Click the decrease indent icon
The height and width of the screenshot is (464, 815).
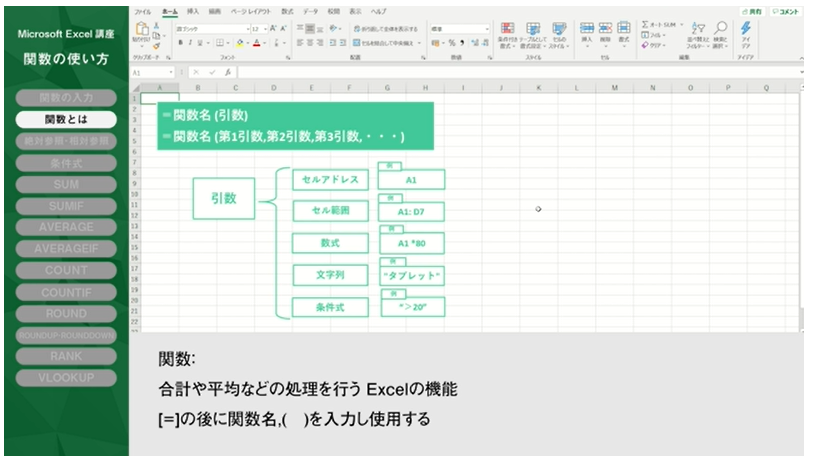(x=333, y=43)
